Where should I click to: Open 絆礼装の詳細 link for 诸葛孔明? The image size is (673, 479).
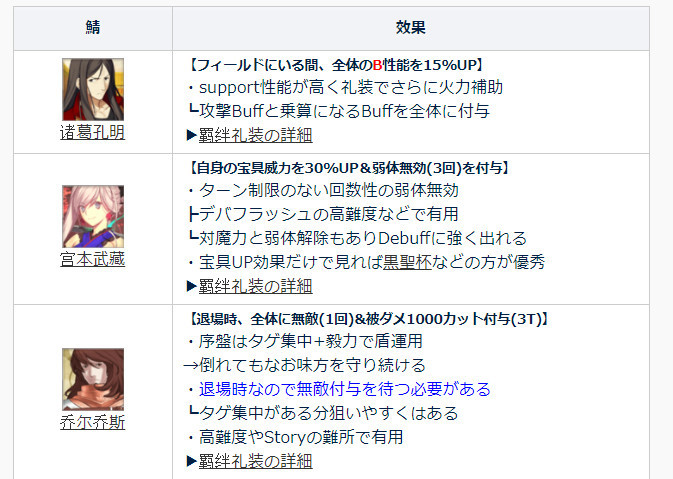click(255, 135)
